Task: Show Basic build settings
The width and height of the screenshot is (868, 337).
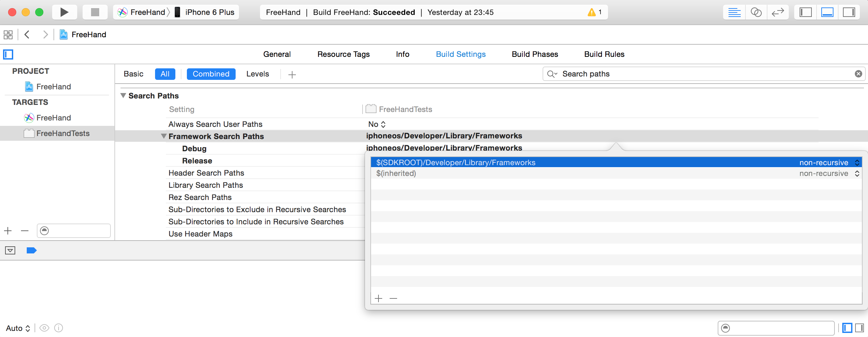Action: pyautogui.click(x=133, y=74)
